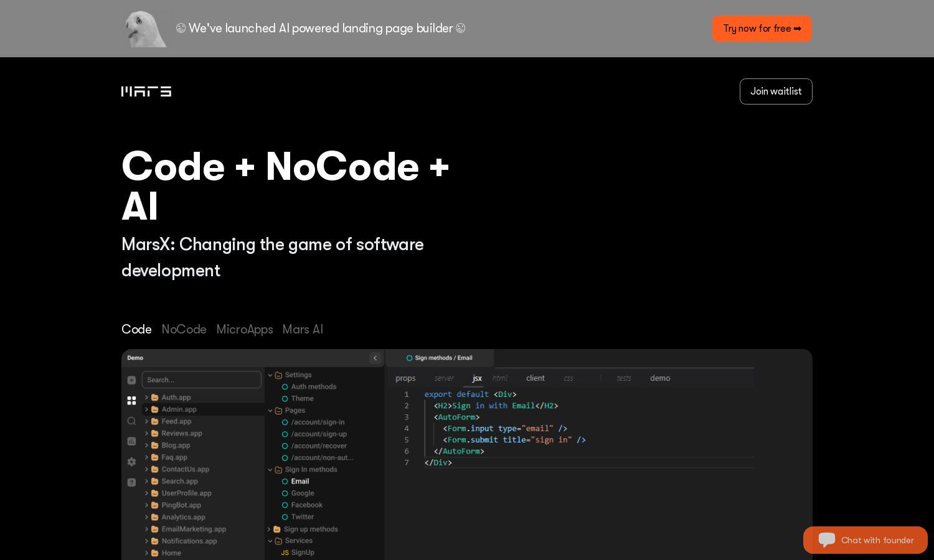Switch to the NoCode tab

[184, 330]
